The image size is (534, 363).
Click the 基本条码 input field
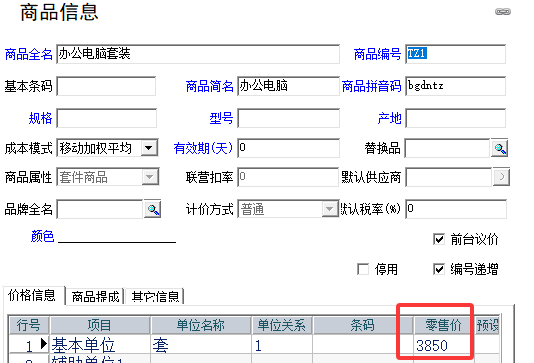click(x=106, y=86)
